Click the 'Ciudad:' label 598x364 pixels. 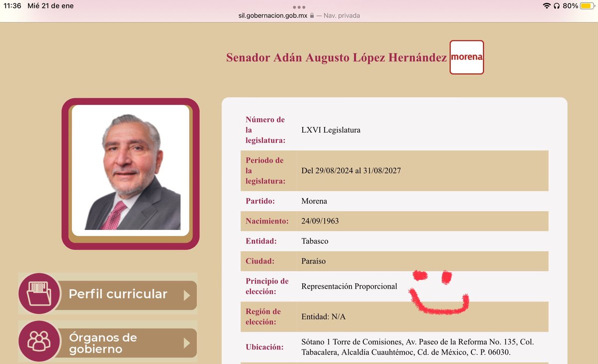(x=260, y=261)
